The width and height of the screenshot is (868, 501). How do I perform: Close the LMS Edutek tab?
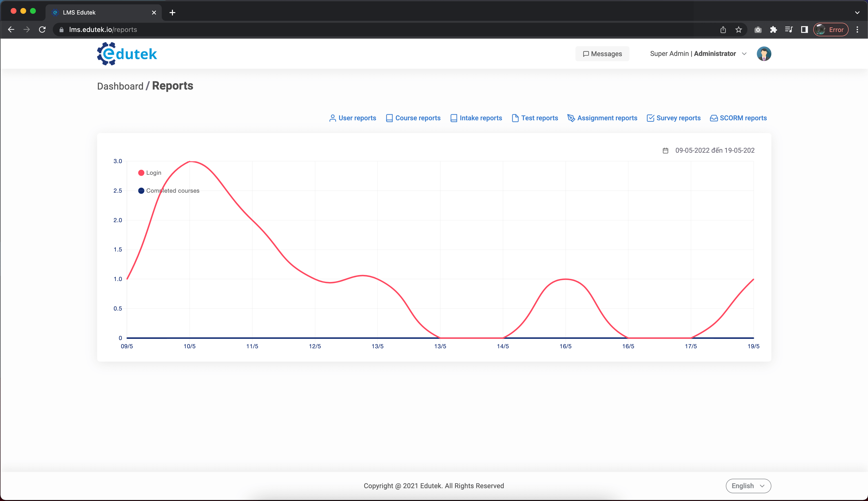tap(154, 12)
